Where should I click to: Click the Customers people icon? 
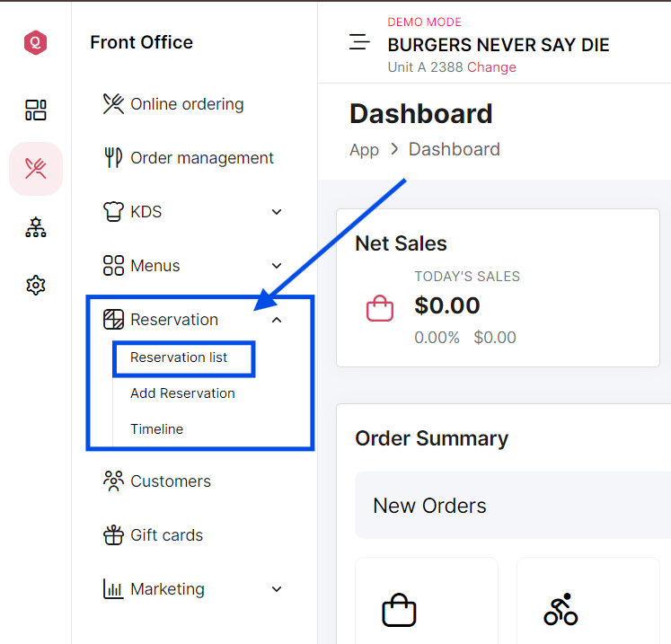tap(113, 481)
